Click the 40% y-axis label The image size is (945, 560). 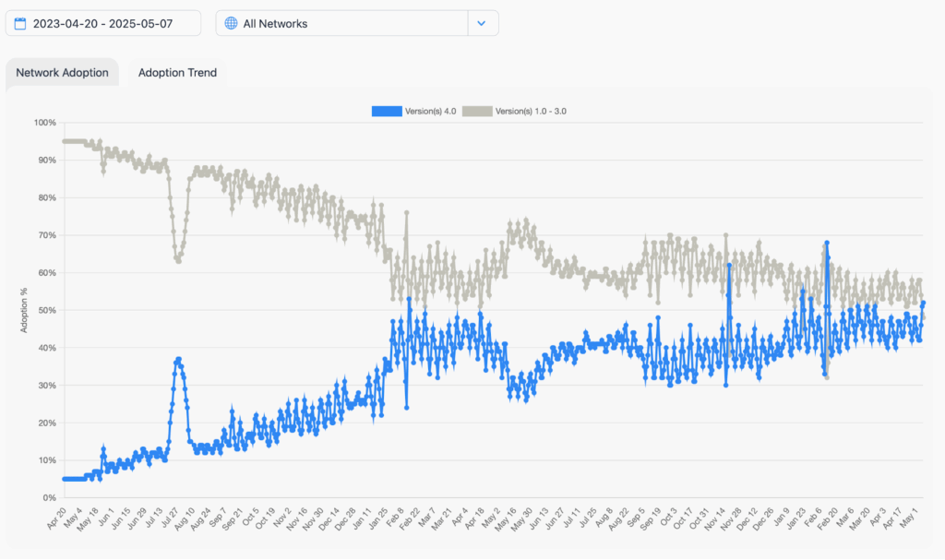[x=47, y=348]
